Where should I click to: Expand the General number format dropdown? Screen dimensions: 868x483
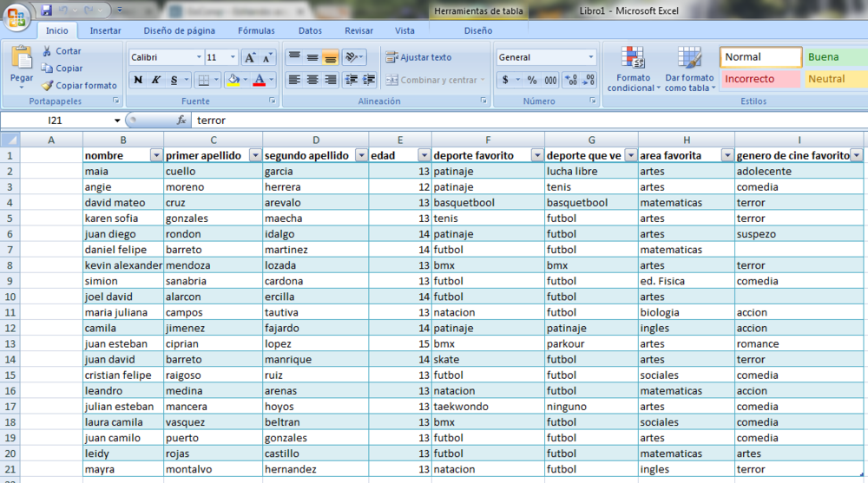pos(591,57)
